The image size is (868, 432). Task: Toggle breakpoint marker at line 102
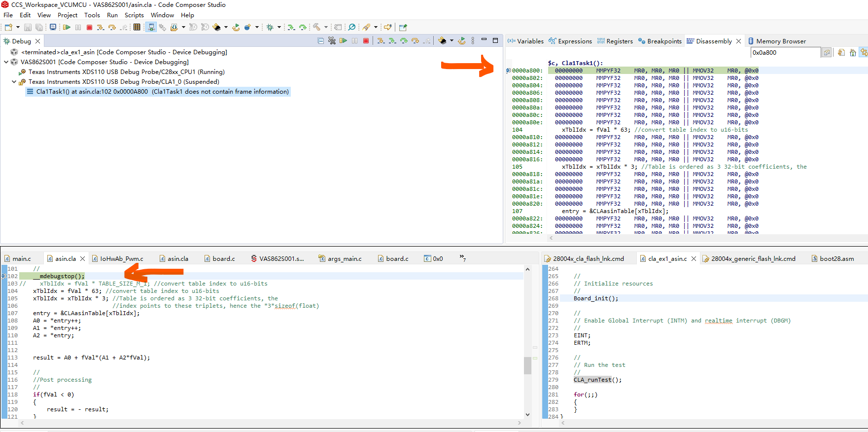pyautogui.click(x=4, y=276)
